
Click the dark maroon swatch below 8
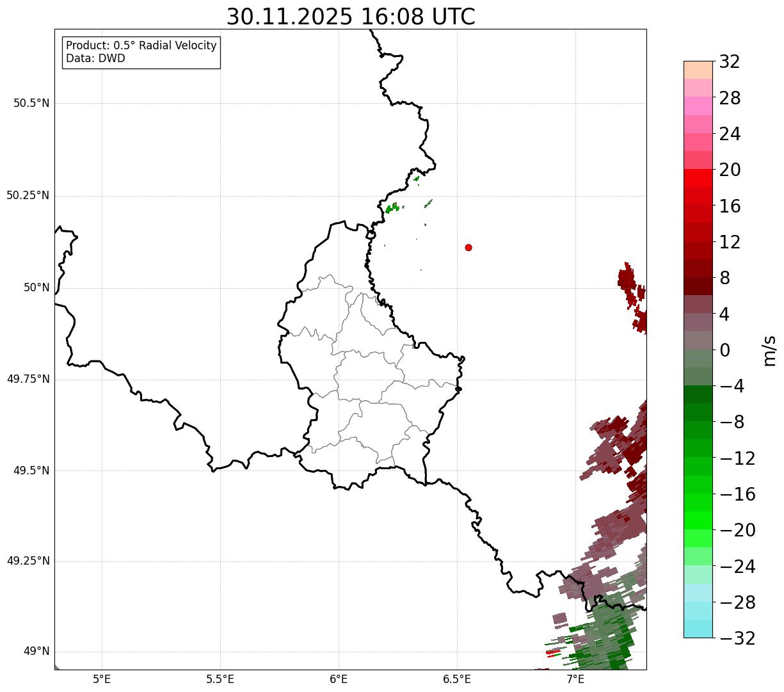point(698,286)
